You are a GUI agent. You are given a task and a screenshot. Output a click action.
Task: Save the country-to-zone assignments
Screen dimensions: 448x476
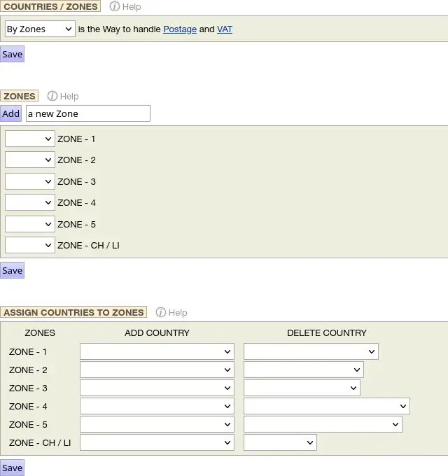[12, 468]
